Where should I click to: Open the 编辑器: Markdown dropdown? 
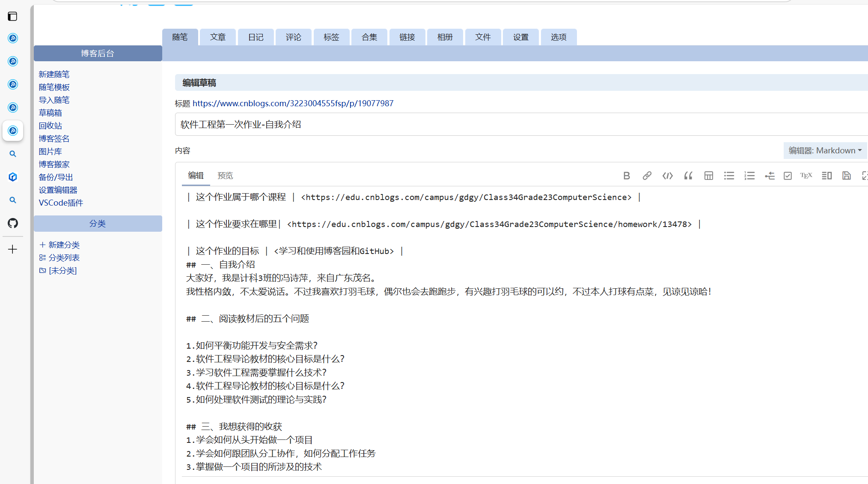click(x=825, y=150)
